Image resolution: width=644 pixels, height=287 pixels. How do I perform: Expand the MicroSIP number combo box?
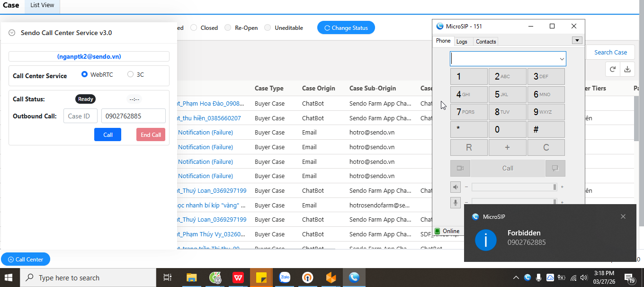(562, 59)
